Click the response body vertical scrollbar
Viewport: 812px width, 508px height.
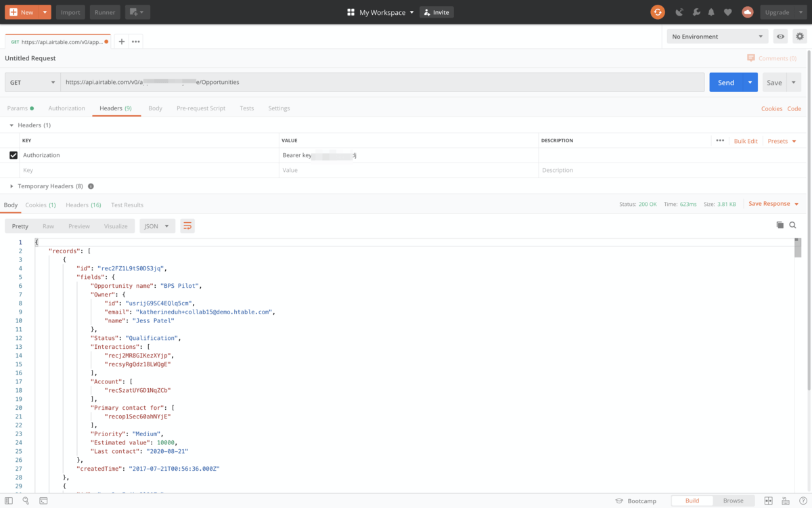click(x=798, y=249)
